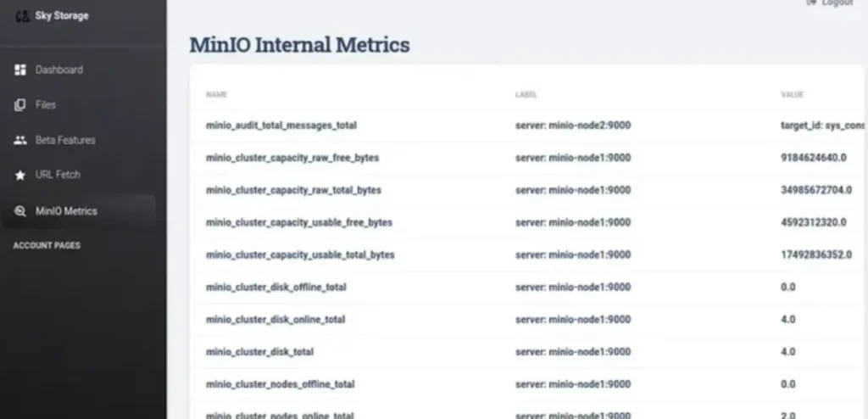Go to the Files page
Image resolution: width=868 pixels, height=419 pixels.
click(46, 105)
